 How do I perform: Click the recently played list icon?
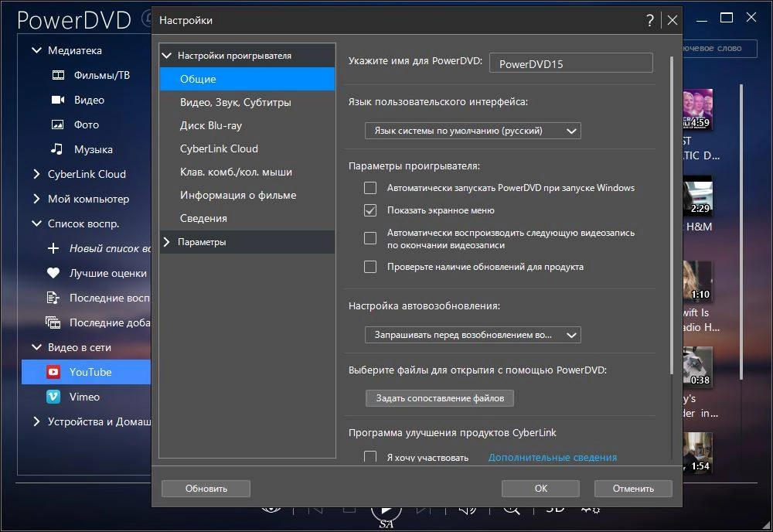(53, 297)
